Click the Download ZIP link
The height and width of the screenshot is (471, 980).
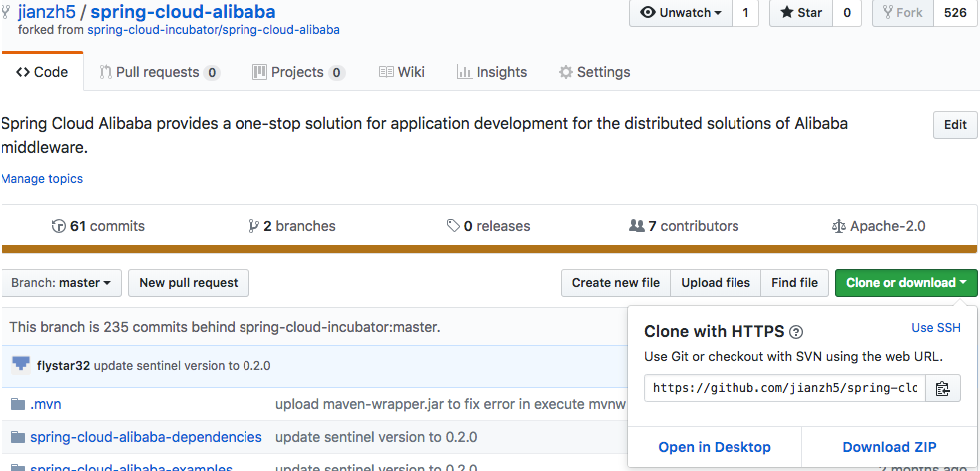(889, 447)
